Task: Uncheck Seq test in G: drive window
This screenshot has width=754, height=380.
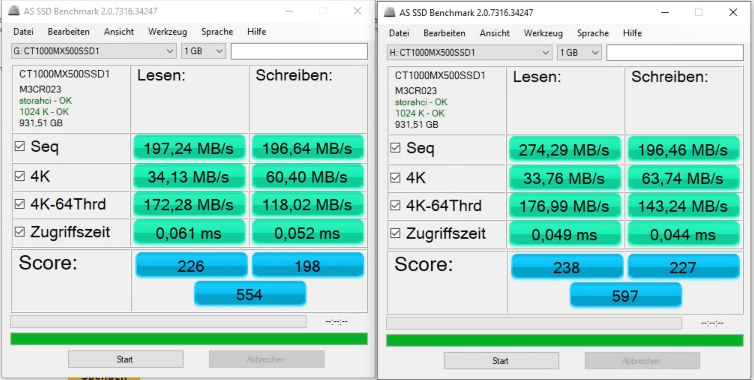Action: [x=20, y=146]
